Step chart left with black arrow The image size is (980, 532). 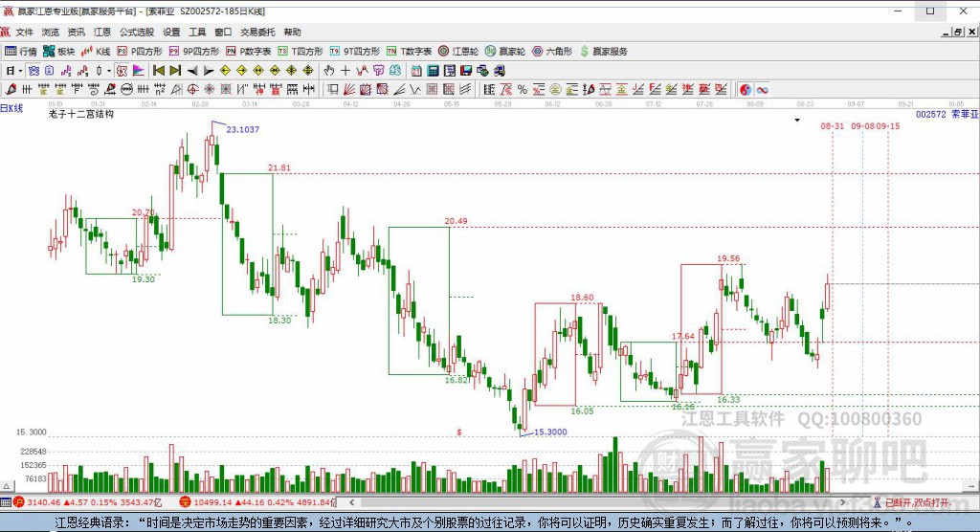click(192, 71)
